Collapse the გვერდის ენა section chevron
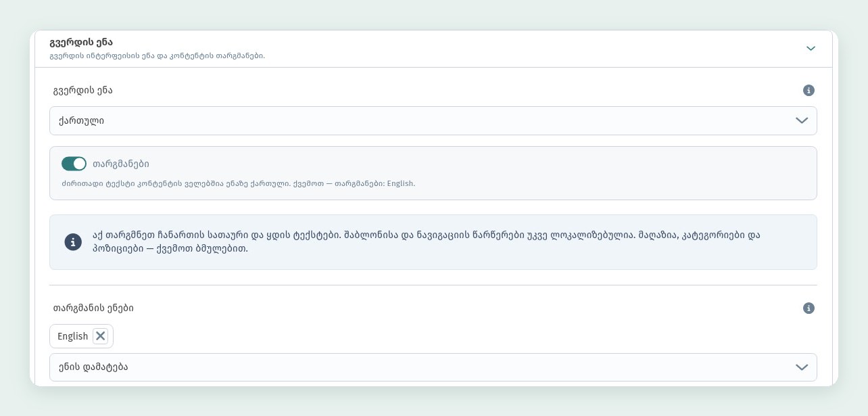The width and height of the screenshot is (868, 416). click(x=811, y=48)
